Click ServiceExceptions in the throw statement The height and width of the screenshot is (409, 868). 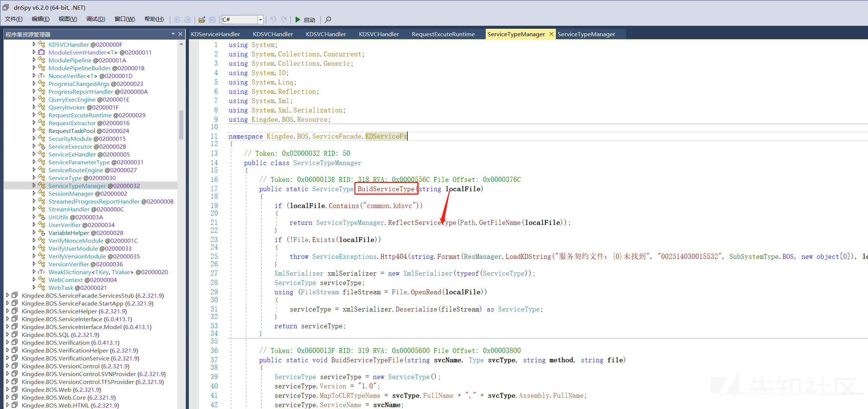point(344,257)
